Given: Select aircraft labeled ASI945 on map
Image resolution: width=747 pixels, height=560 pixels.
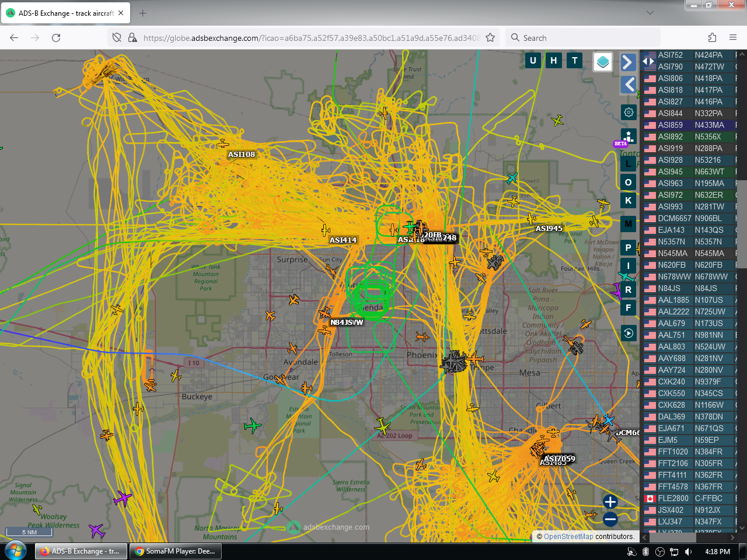Looking at the screenshot, I should [x=531, y=219].
